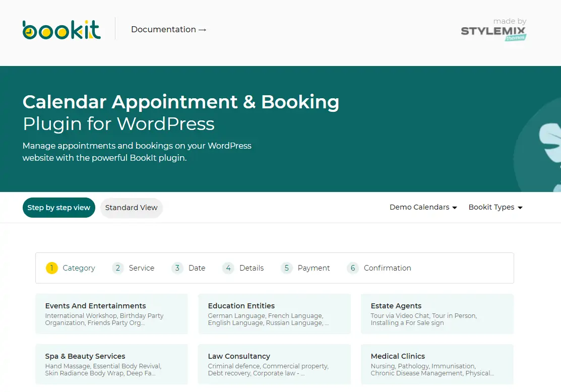Click the 'Plugin for WordPress' subtitle text
Image resolution: width=561 pixels, height=392 pixels.
tap(118, 124)
